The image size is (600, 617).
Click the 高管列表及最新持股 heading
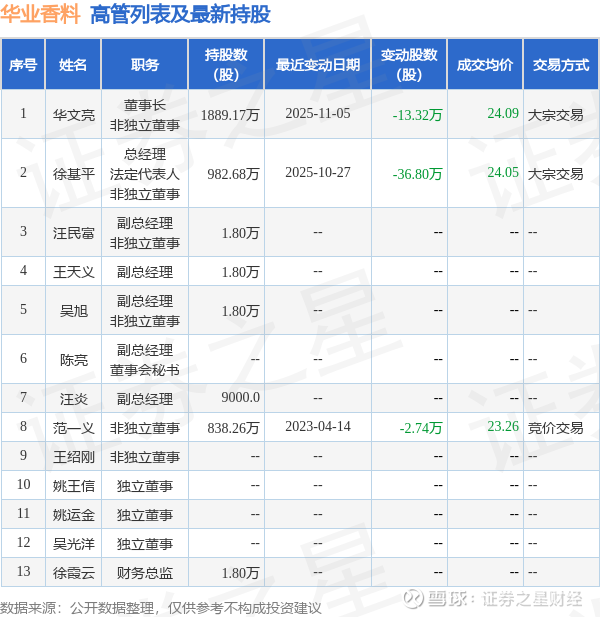click(180, 15)
